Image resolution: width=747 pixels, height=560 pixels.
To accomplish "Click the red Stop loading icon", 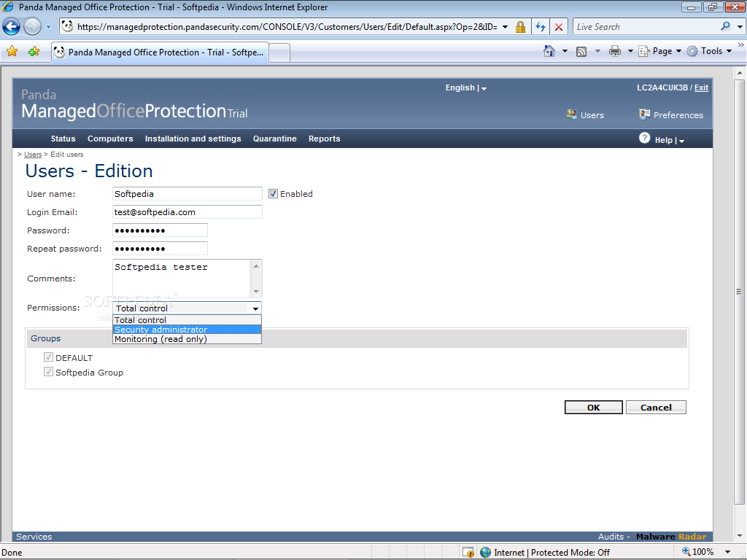I will click(x=558, y=27).
